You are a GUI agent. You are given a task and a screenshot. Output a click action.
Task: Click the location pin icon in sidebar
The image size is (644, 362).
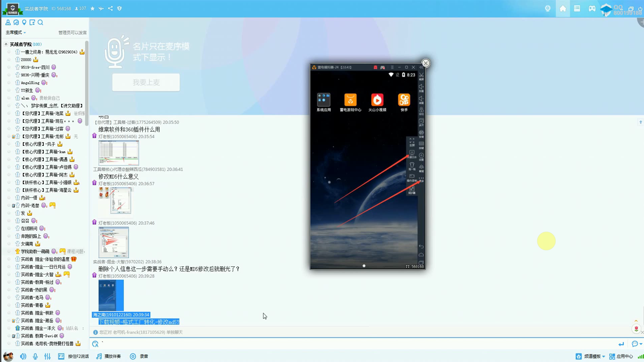[x=24, y=22]
